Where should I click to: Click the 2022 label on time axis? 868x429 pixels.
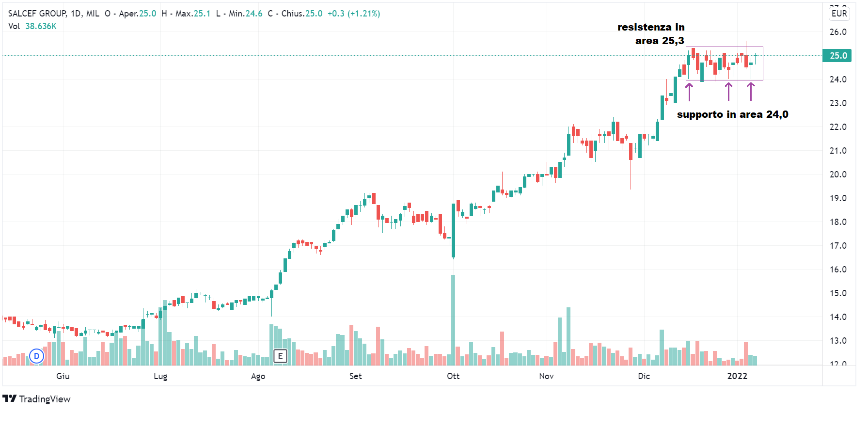[x=737, y=376]
